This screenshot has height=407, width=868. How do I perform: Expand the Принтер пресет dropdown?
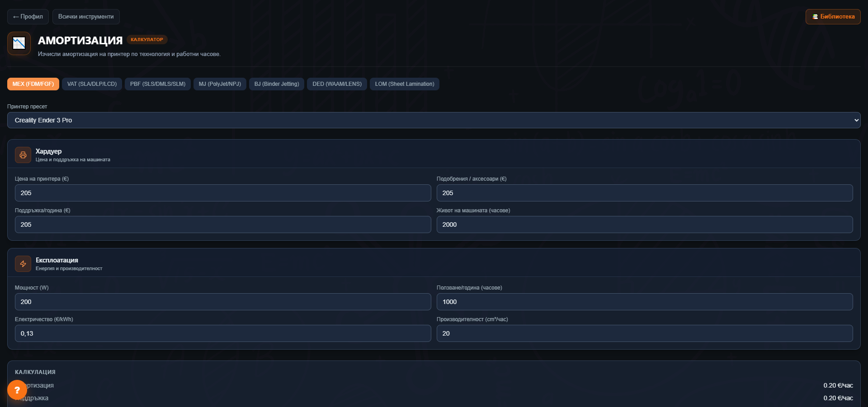point(434,120)
